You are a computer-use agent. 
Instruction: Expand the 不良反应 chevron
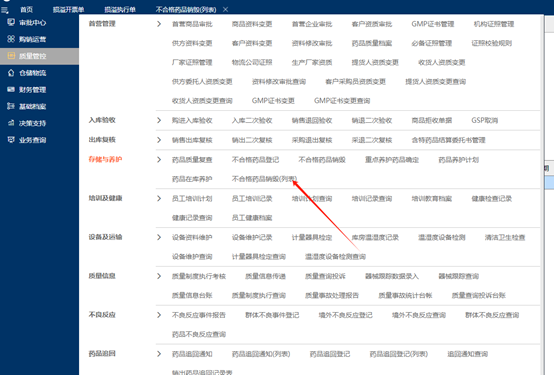tap(159, 315)
